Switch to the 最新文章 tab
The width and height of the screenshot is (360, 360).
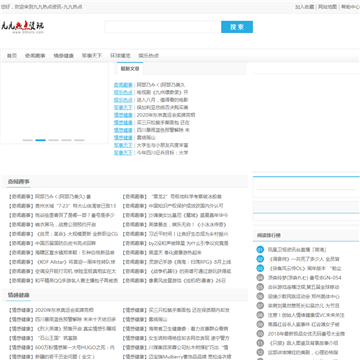(x=130, y=69)
